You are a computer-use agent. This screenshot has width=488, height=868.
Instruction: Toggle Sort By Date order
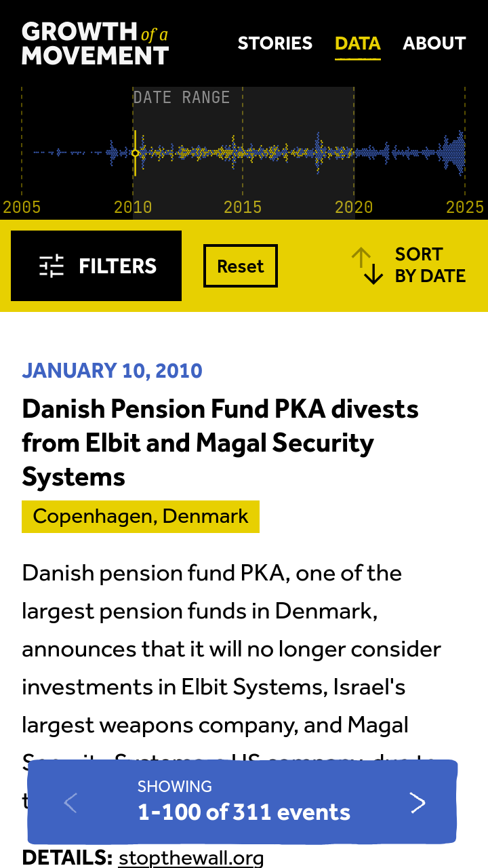[430, 265]
